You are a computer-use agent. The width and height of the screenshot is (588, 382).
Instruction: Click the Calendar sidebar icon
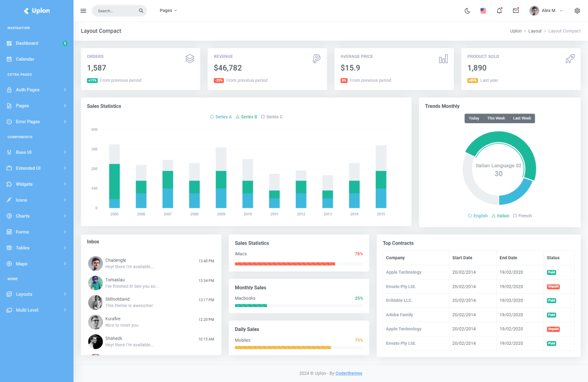9,59
